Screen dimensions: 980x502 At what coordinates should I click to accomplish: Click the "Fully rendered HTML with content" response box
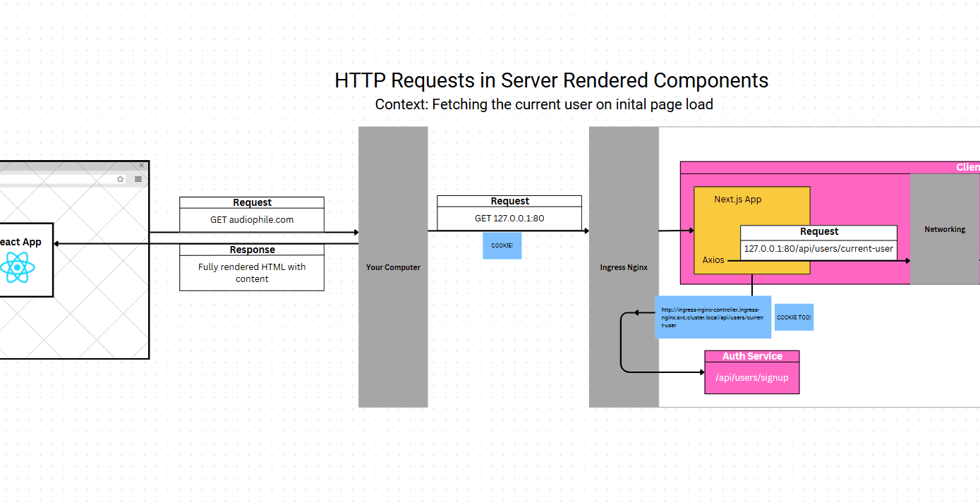tap(252, 273)
